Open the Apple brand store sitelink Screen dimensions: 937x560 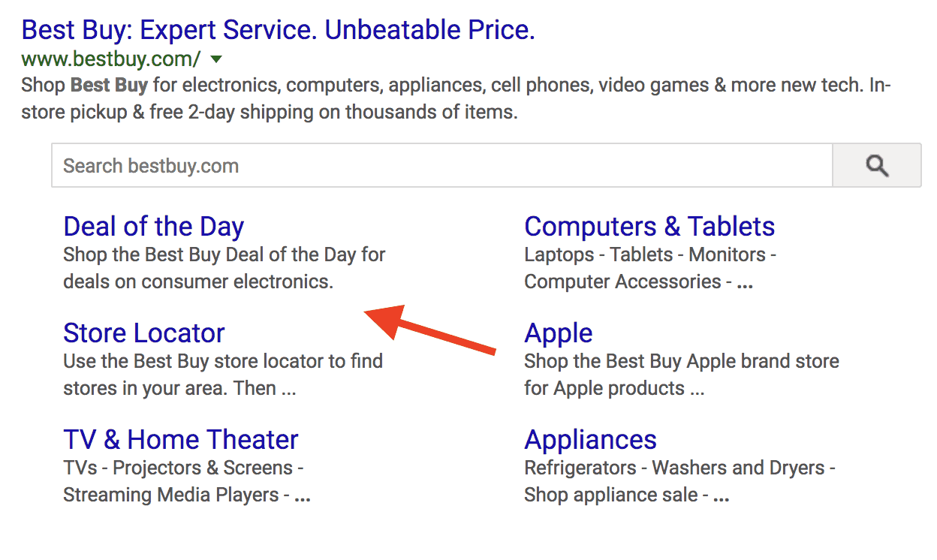coord(559,333)
